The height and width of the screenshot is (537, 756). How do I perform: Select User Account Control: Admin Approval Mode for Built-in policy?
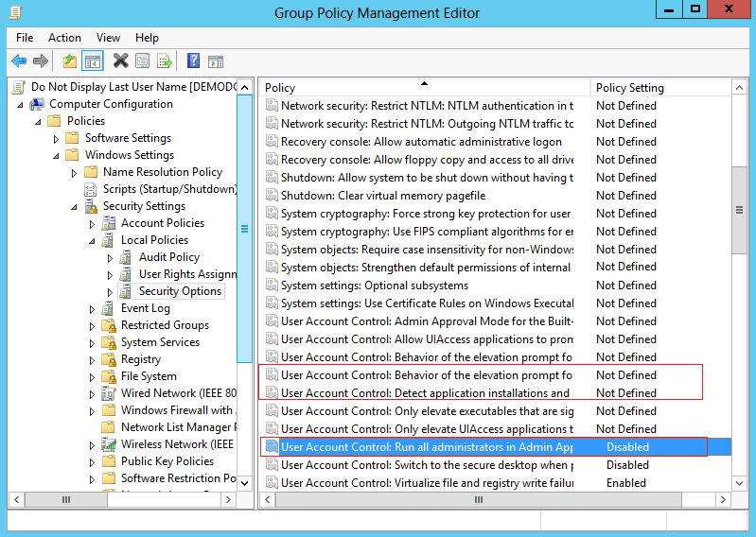[496, 321]
